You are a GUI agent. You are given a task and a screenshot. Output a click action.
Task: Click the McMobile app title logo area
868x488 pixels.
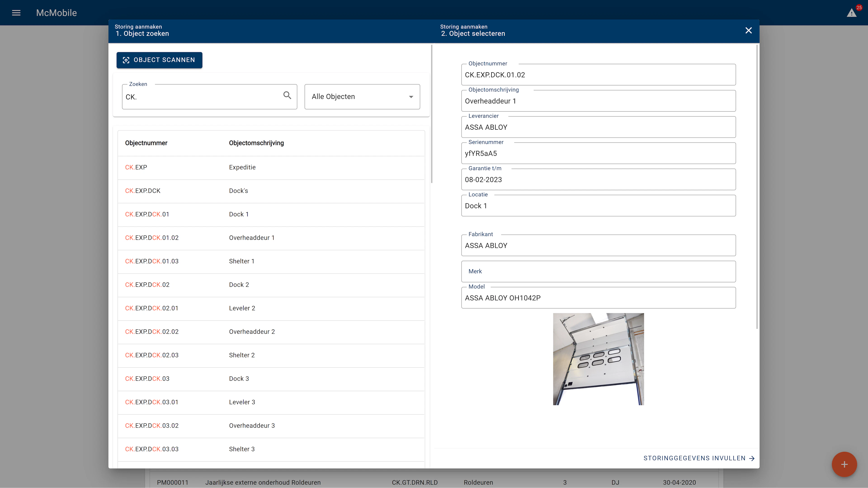(56, 13)
